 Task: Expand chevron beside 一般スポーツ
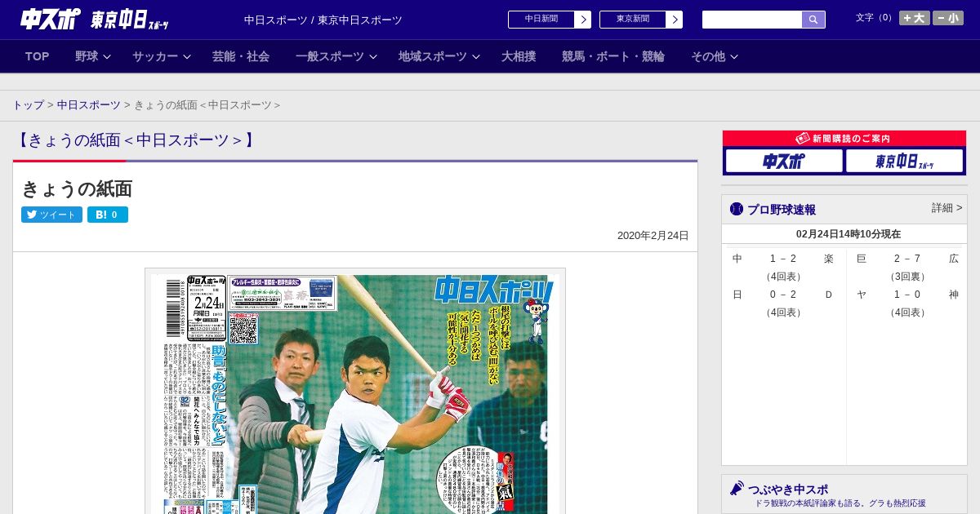point(373,56)
